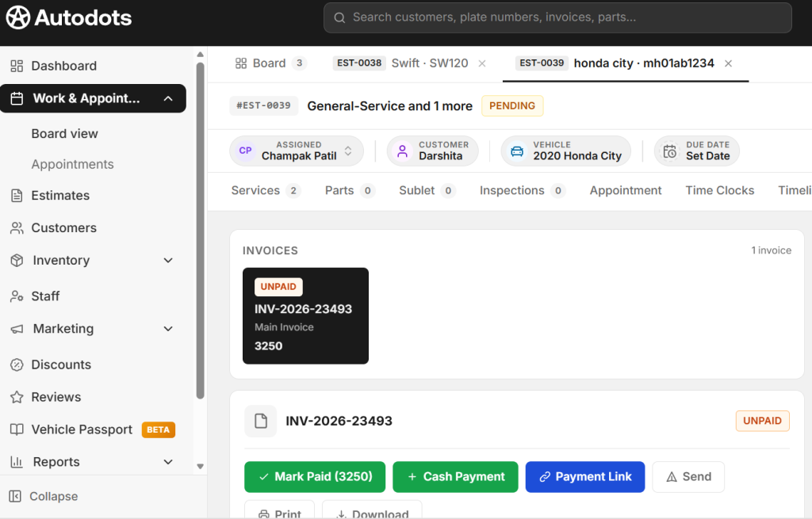Click the invoice document icon near INV-2026-23493
The image size is (812, 519).
tap(260, 421)
